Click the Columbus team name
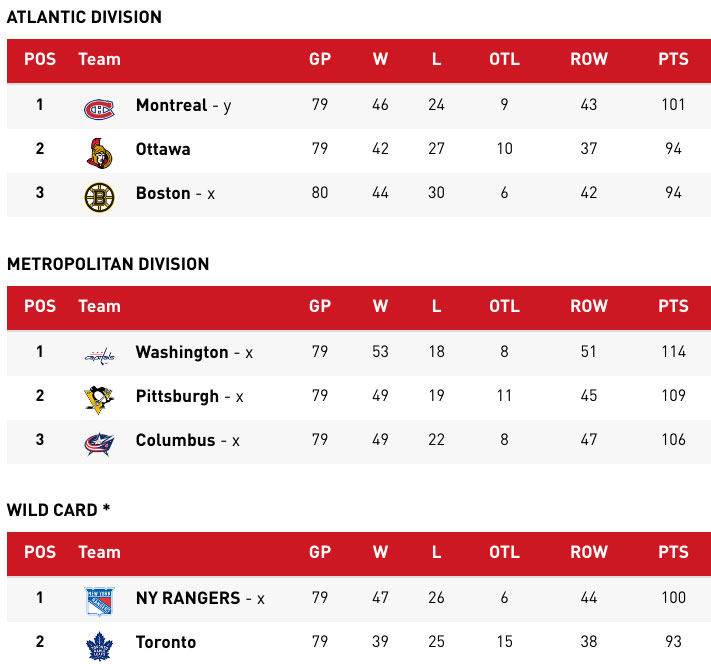 click(x=175, y=440)
